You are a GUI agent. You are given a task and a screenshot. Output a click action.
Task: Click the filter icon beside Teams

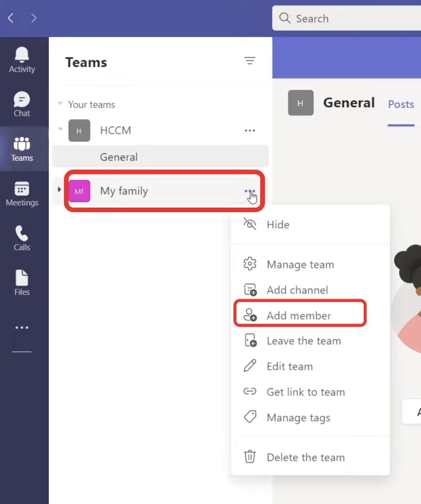(x=250, y=61)
